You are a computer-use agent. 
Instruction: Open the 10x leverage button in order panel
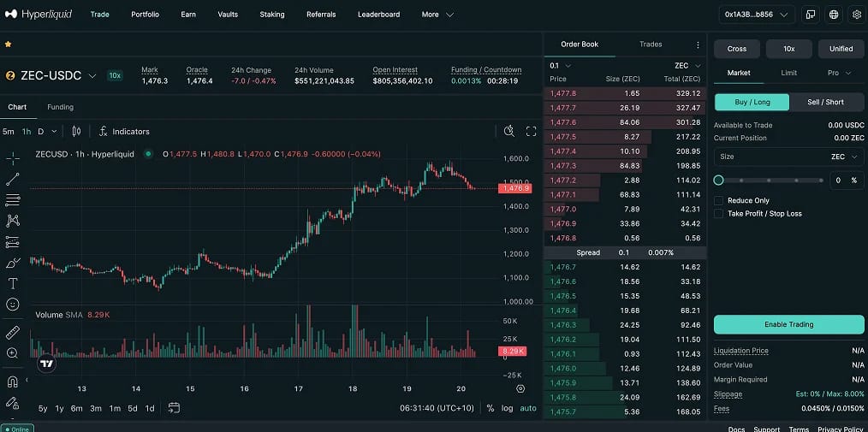(x=789, y=49)
